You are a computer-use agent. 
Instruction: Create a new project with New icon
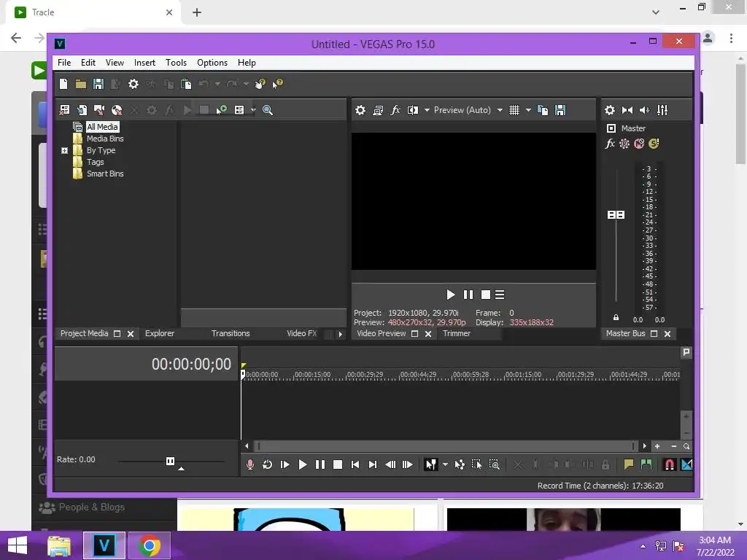click(63, 85)
